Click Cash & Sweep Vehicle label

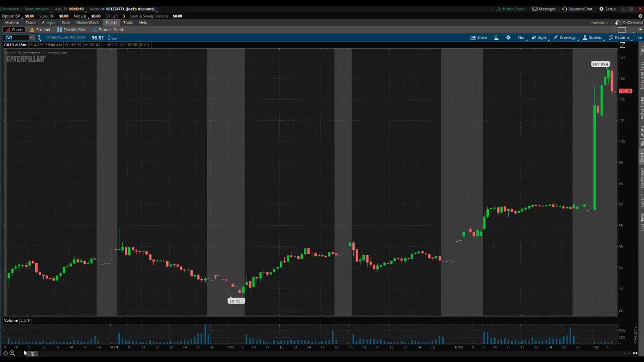click(x=149, y=16)
